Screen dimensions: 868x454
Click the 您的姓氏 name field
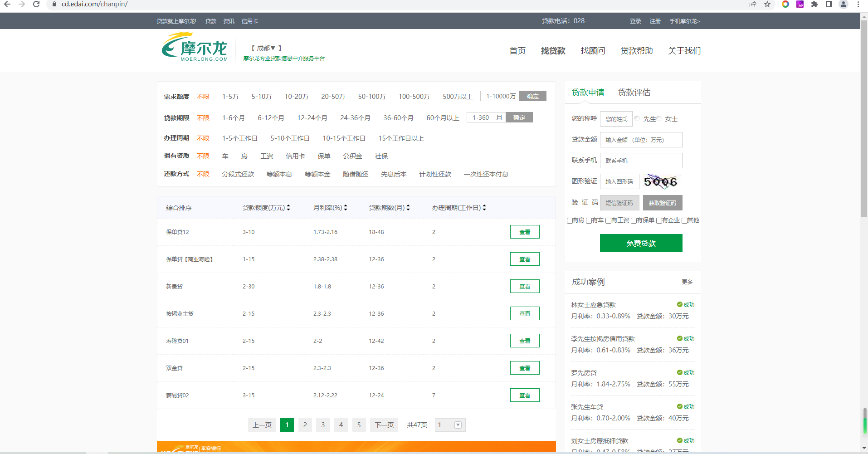(x=616, y=119)
